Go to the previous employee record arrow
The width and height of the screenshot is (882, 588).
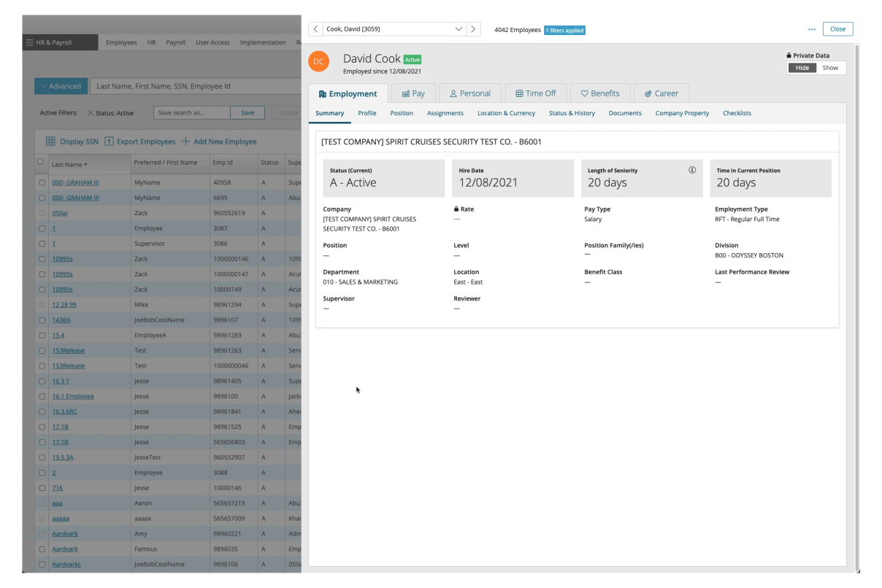tap(315, 29)
